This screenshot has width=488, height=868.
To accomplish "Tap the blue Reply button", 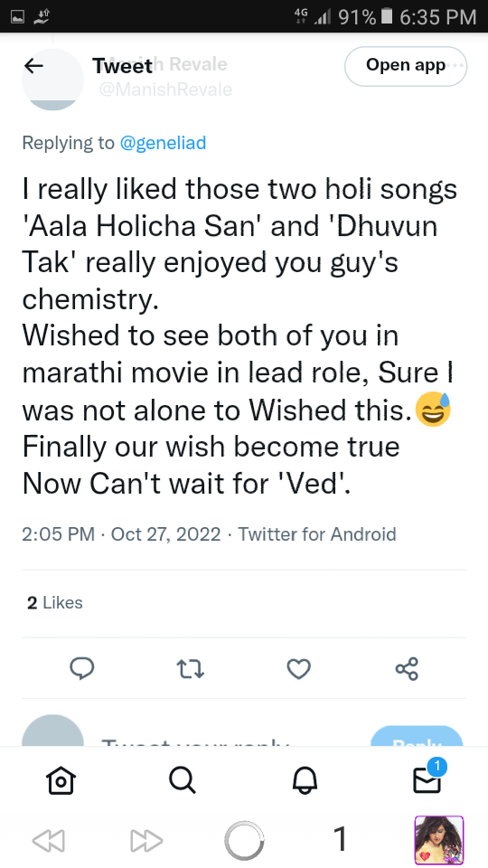I will coord(416,736).
